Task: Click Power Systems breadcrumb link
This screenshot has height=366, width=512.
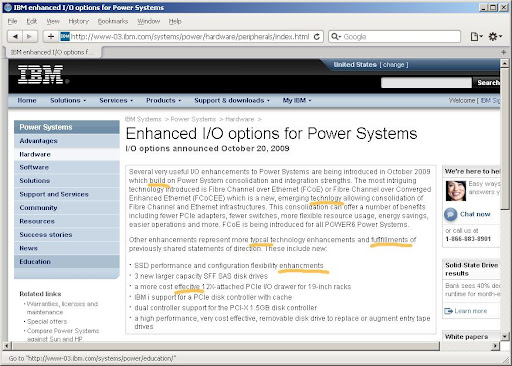Action: tap(193, 119)
